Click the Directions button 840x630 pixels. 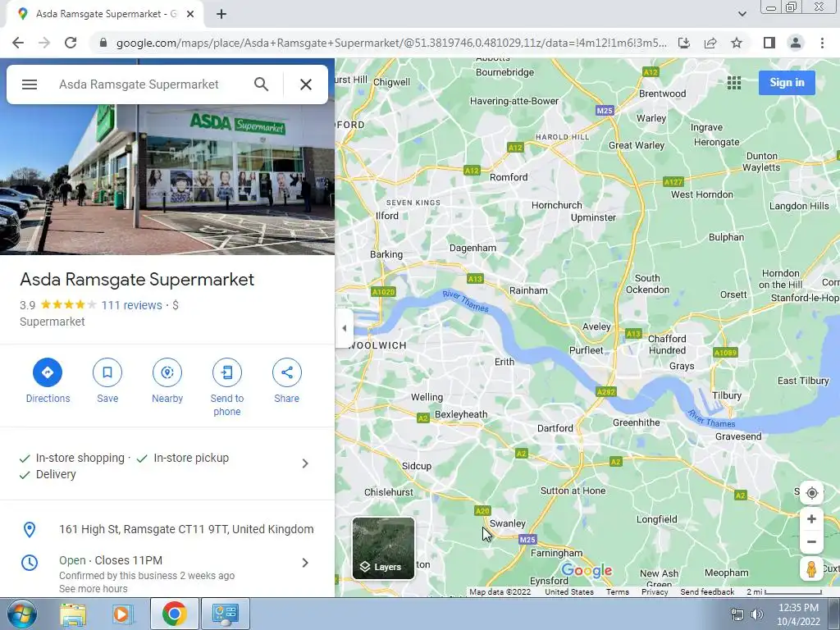pyautogui.click(x=48, y=381)
